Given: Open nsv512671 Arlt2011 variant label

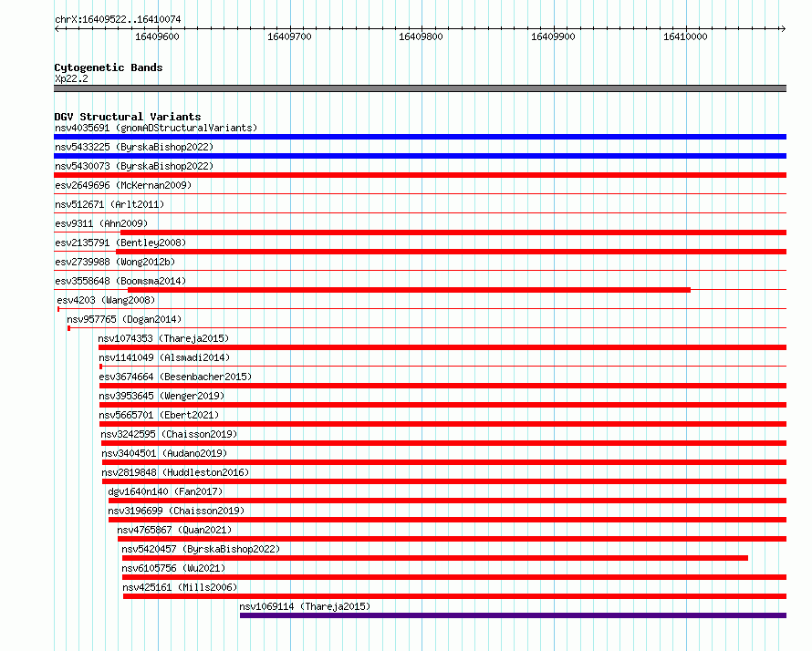Looking at the screenshot, I should click(x=109, y=204).
